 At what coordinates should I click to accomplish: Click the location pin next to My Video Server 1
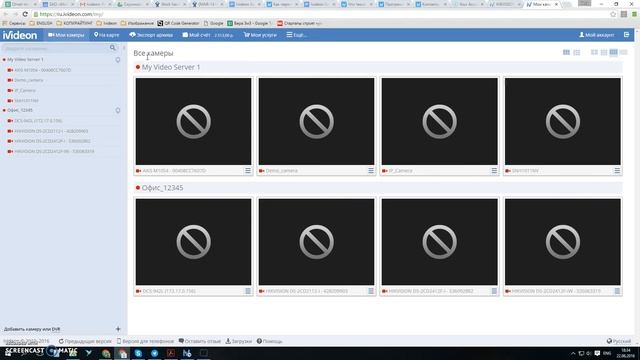pyautogui.click(x=118, y=60)
